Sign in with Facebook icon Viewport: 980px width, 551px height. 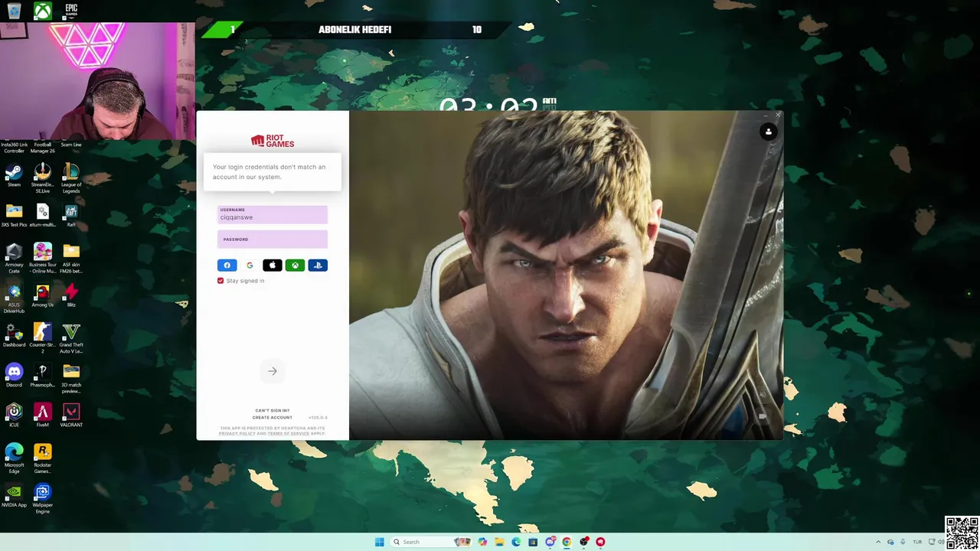point(227,266)
